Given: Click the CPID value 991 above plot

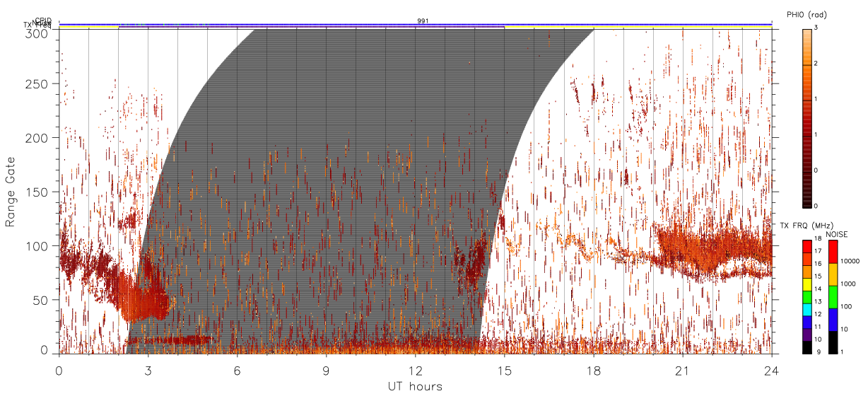Looking at the screenshot, I should 423,21.
